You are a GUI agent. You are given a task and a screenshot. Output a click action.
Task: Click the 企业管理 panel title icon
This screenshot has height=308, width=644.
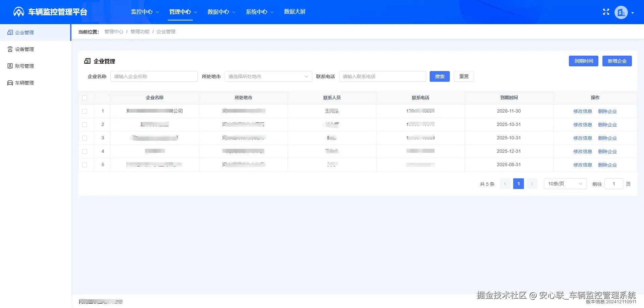87,61
